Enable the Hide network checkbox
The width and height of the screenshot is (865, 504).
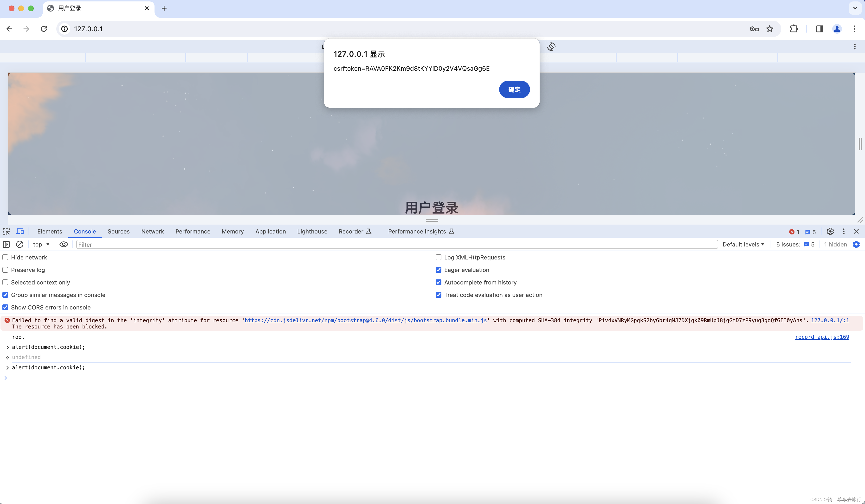click(6, 257)
